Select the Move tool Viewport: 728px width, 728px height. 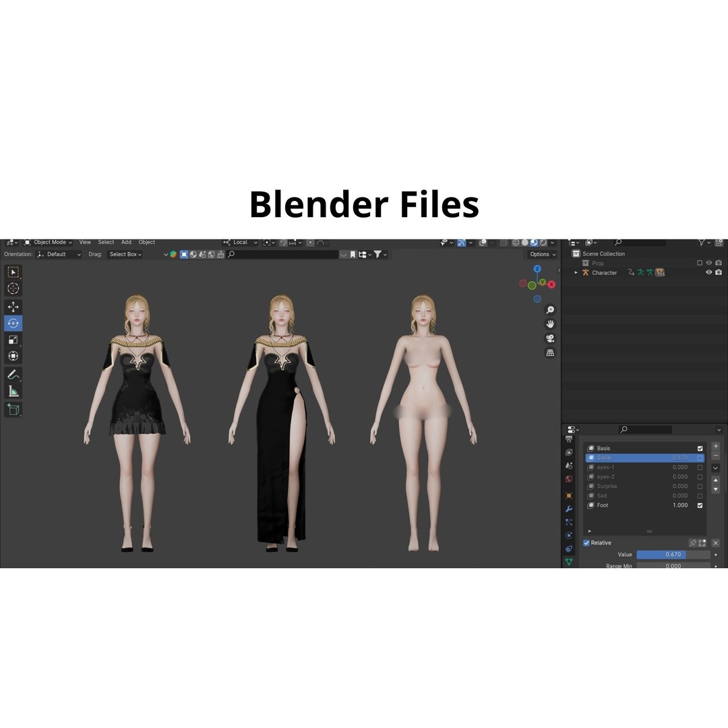click(x=13, y=307)
